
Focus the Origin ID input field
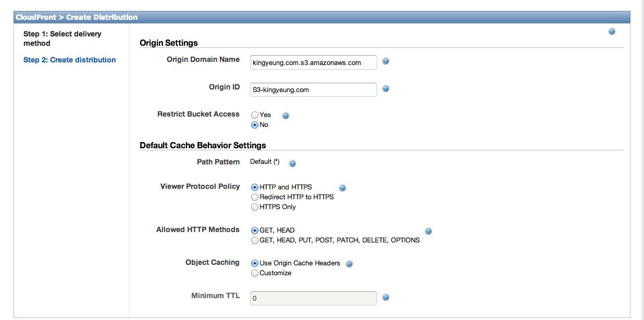click(313, 89)
